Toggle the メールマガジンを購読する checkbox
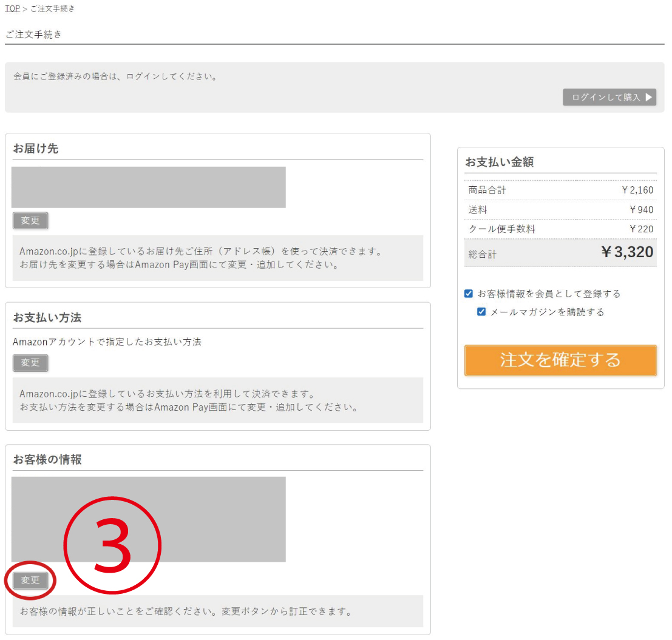The height and width of the screenshot is (640, 672). coord(481,312)
